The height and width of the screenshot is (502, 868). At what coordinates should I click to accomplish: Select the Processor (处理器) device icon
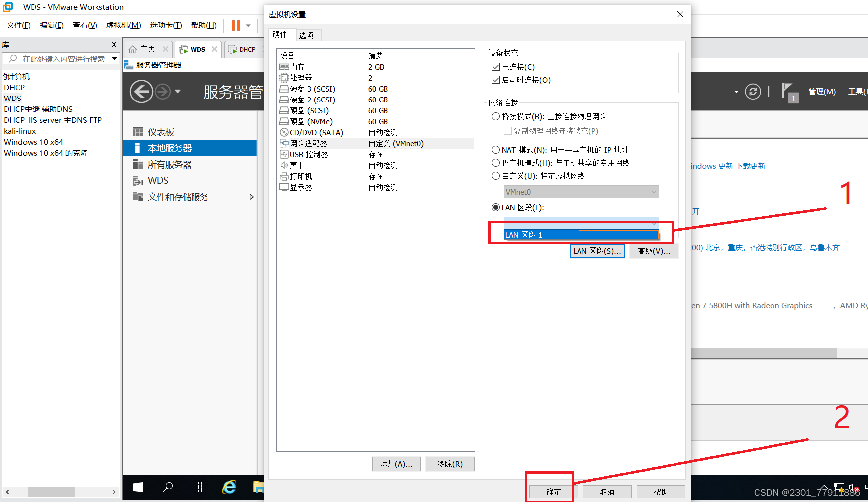coord(284,78)
